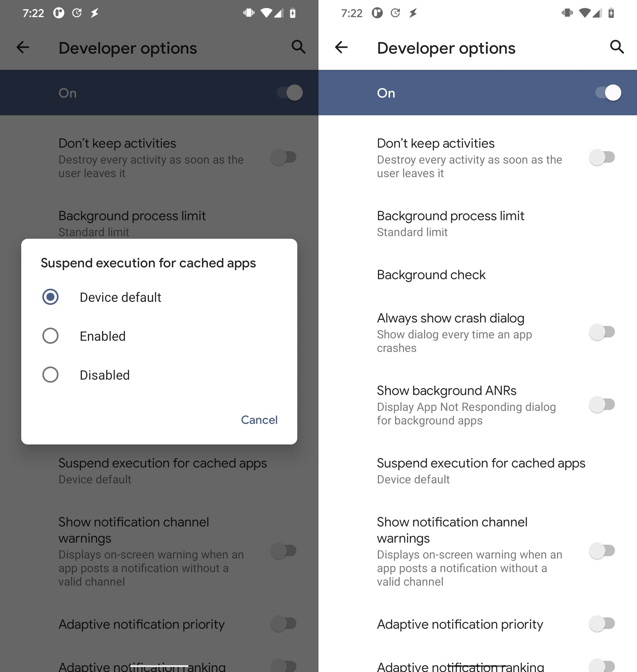The width and height of the screenshot is (637, 672).
Task: Cancel the suspend execution dialog
Action: click(259, 419)
